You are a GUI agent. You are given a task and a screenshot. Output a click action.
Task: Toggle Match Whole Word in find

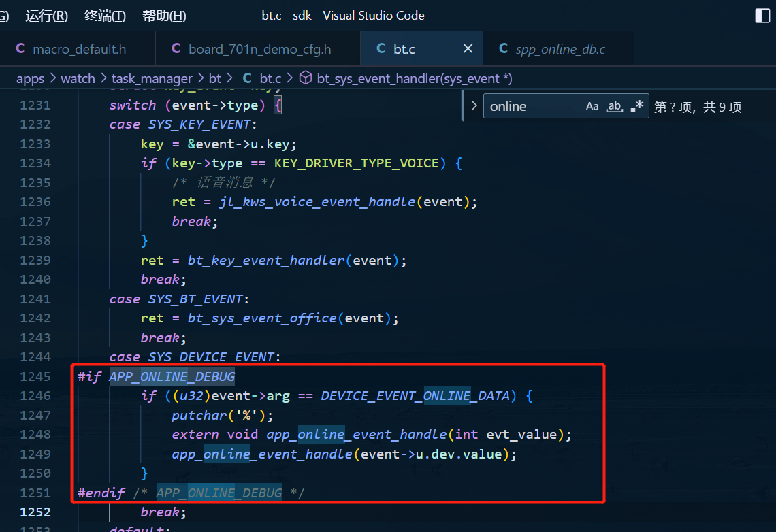click(x=615, y=106)
